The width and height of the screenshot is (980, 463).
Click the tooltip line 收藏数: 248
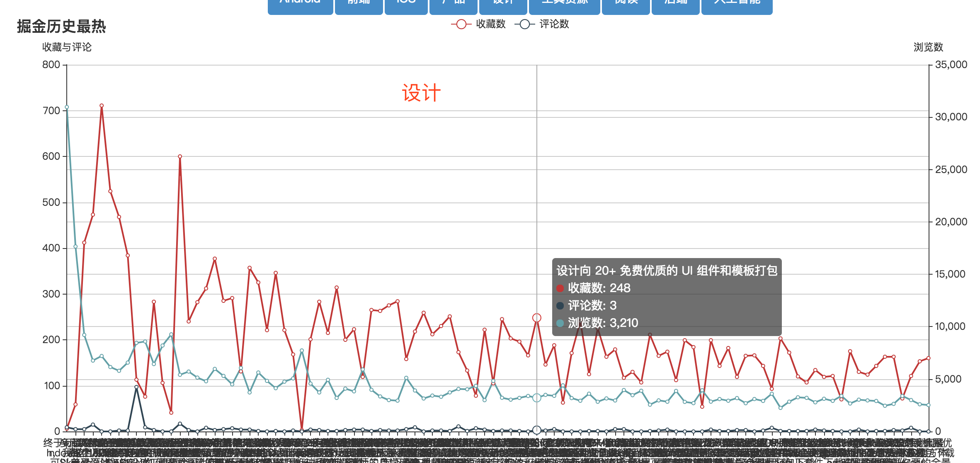(x=593, y=288)
